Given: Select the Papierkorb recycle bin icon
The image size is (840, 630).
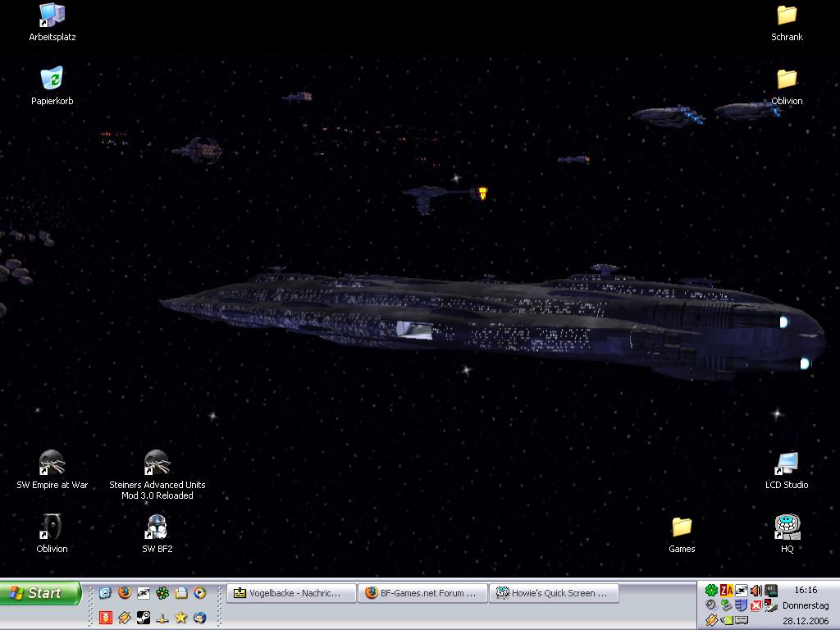Looking at the screenshot, I should click(52, 85).
